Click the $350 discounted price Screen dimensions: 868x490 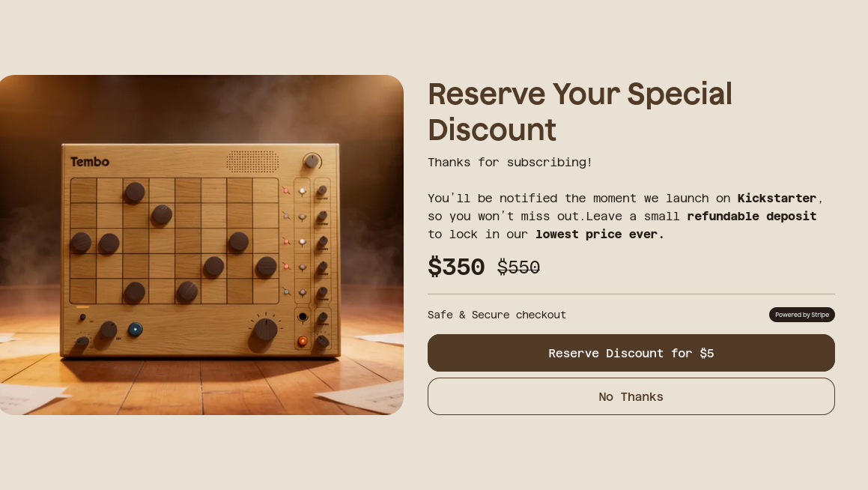[456, 267]
